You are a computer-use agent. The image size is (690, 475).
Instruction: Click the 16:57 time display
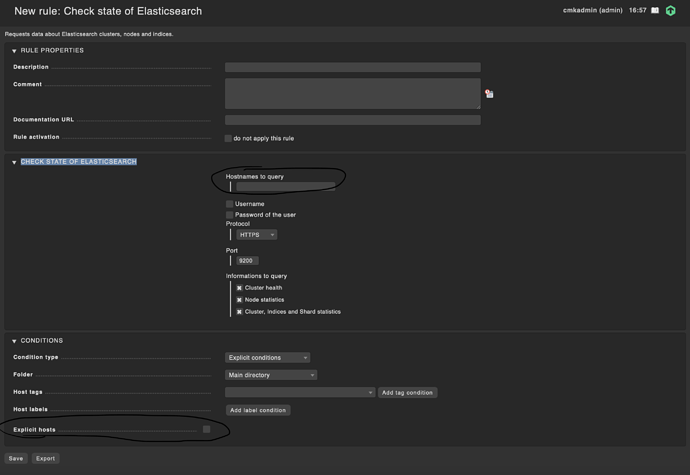click(637, 10)
